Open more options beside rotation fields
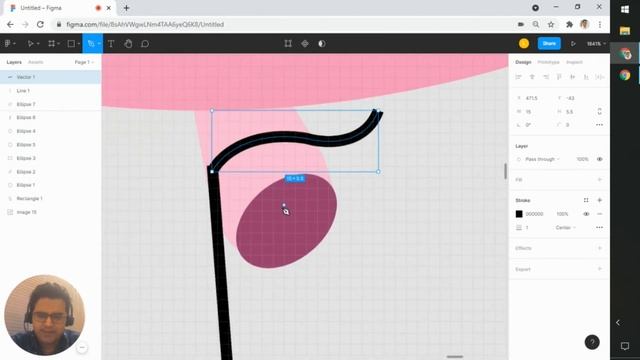 click(600, 125)
